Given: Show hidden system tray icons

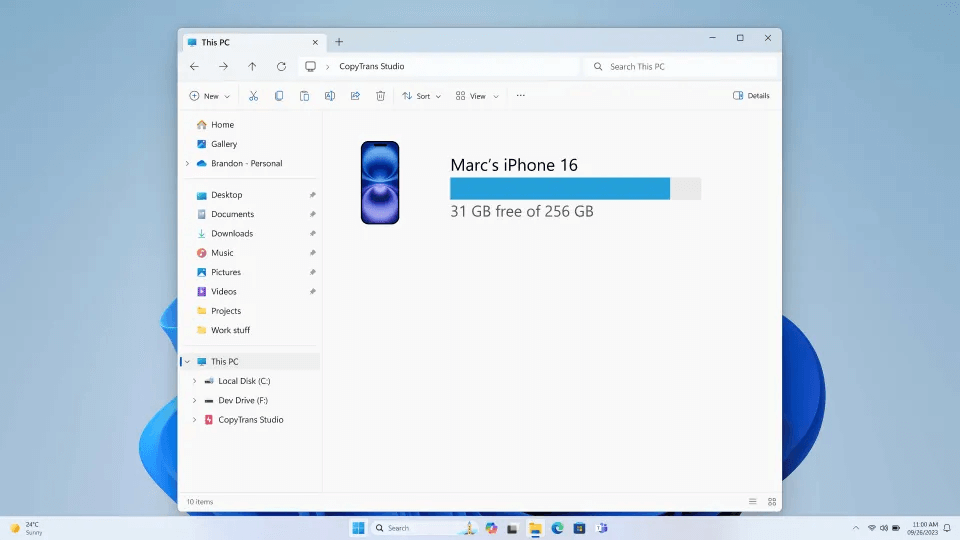Looking at the screenshot, I should coord(856,528).
